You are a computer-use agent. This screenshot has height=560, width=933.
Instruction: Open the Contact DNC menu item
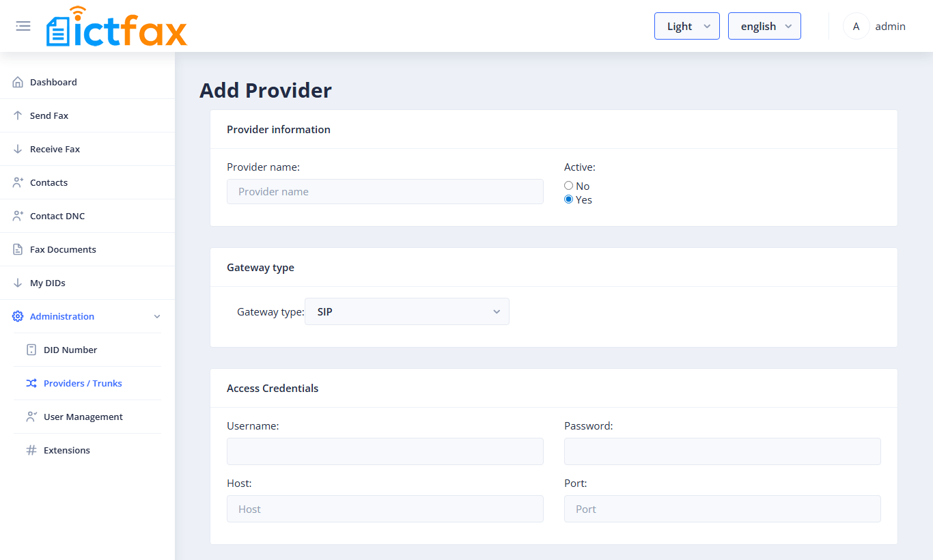coord(57,216)
